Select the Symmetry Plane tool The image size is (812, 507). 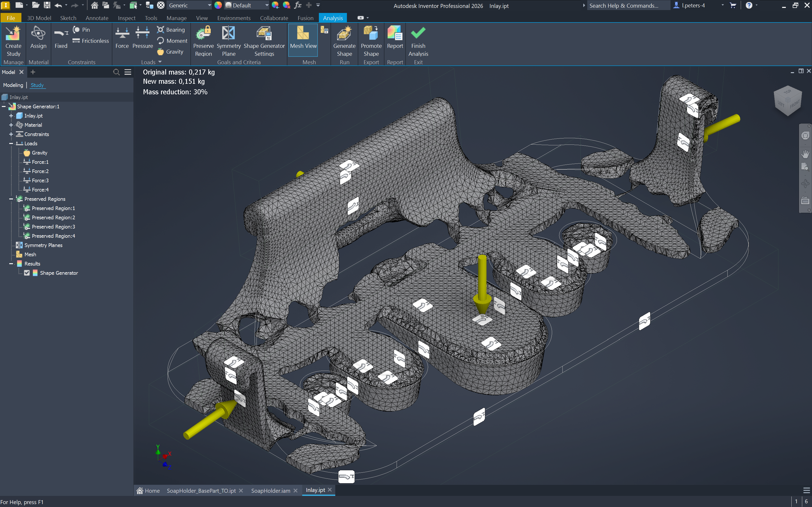click(228, 34)
